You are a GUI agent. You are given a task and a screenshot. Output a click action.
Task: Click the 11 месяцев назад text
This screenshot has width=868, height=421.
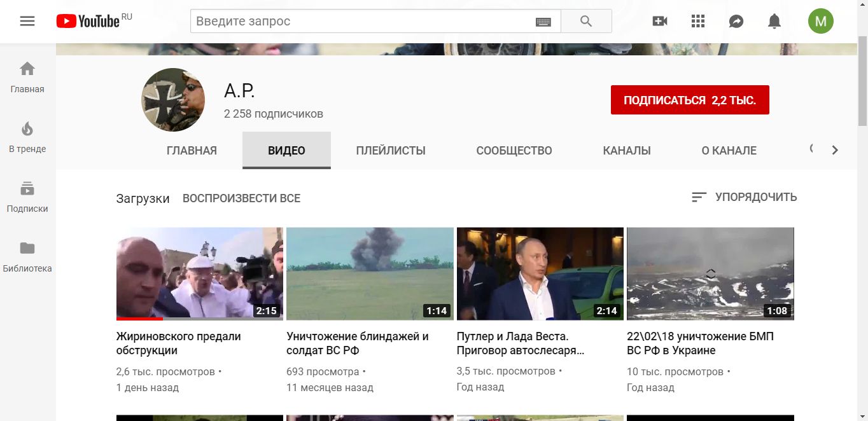330,387
